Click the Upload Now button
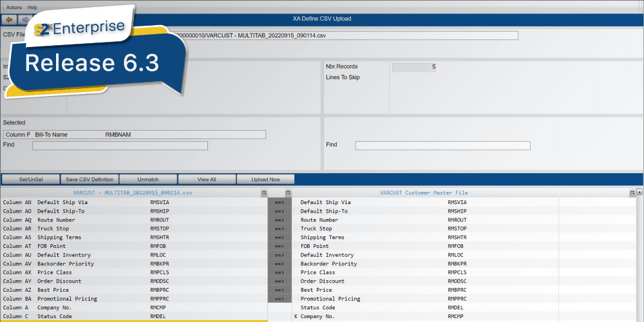644x322 pixels. (266, 180)
